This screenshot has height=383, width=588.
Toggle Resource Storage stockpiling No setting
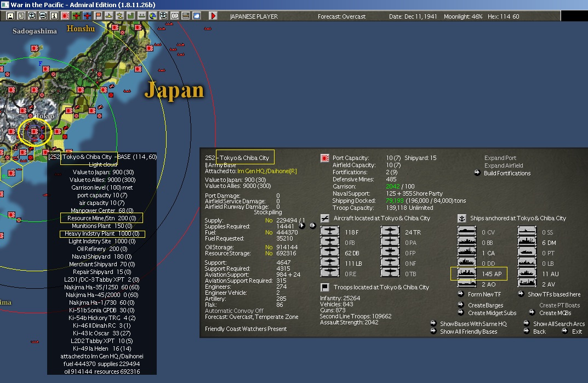coord(269,253)
